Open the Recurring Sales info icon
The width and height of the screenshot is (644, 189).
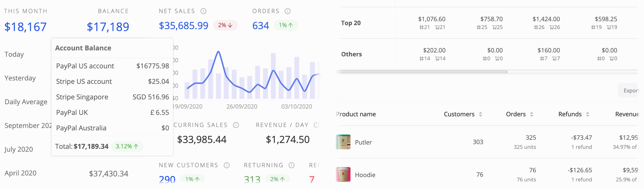pyautogui.click(x=236, y=125)
